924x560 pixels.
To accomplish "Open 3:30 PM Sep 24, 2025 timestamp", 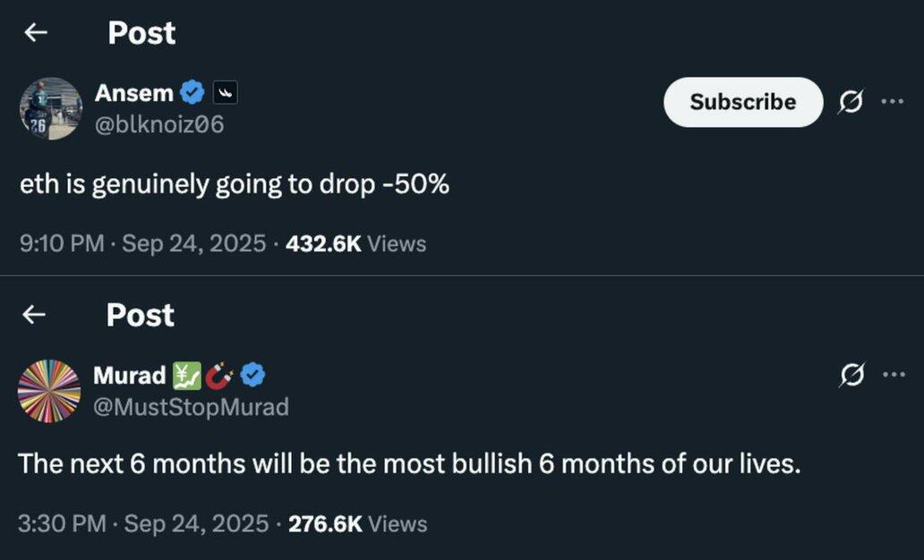I will [143, 523].
